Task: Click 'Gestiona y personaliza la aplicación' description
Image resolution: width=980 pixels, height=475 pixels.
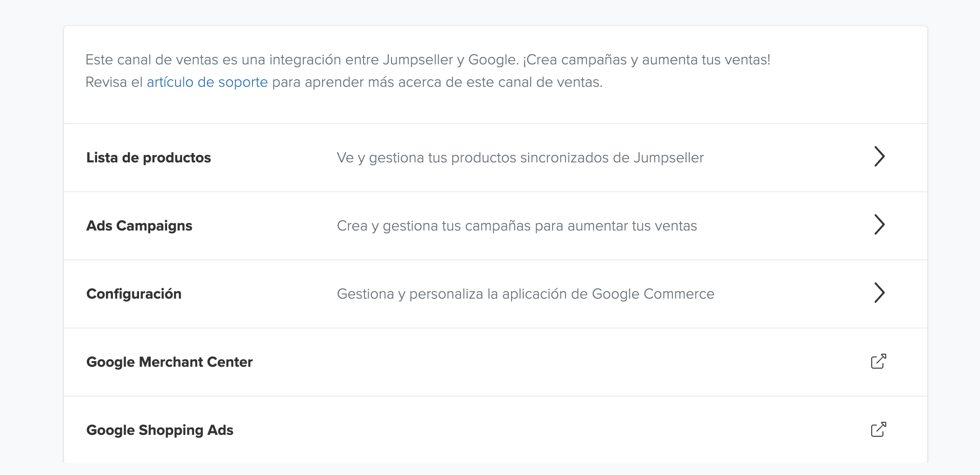Action: pos(525,294)
